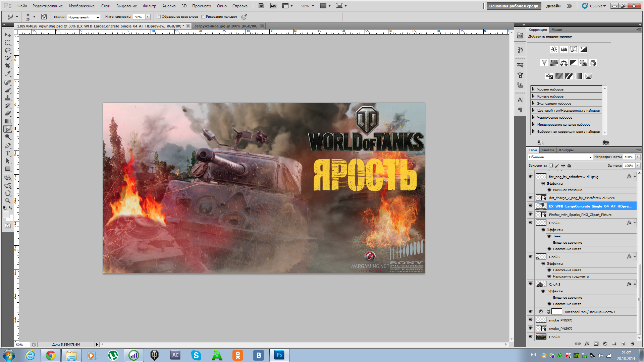Screen dimensions: 644x362
Task: Expand 'Кривые наборов' presets
Action: coord(533,96)
